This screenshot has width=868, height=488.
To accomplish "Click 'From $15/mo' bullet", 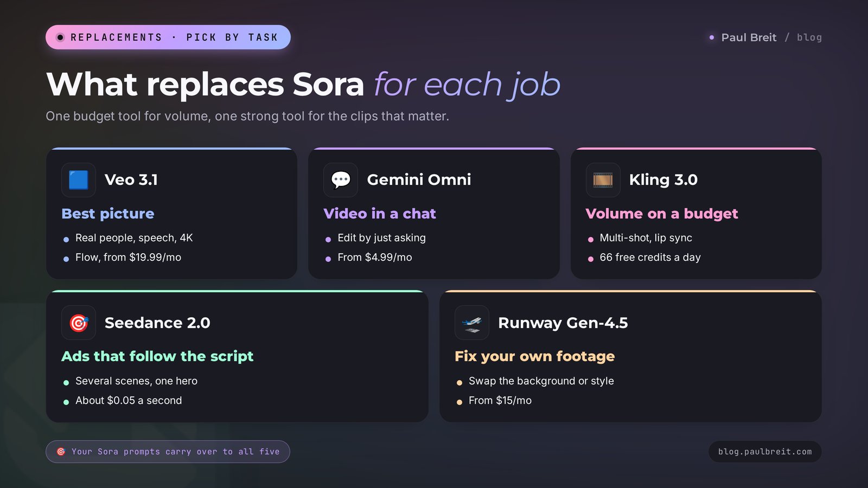I will click(x=500, y=401).
